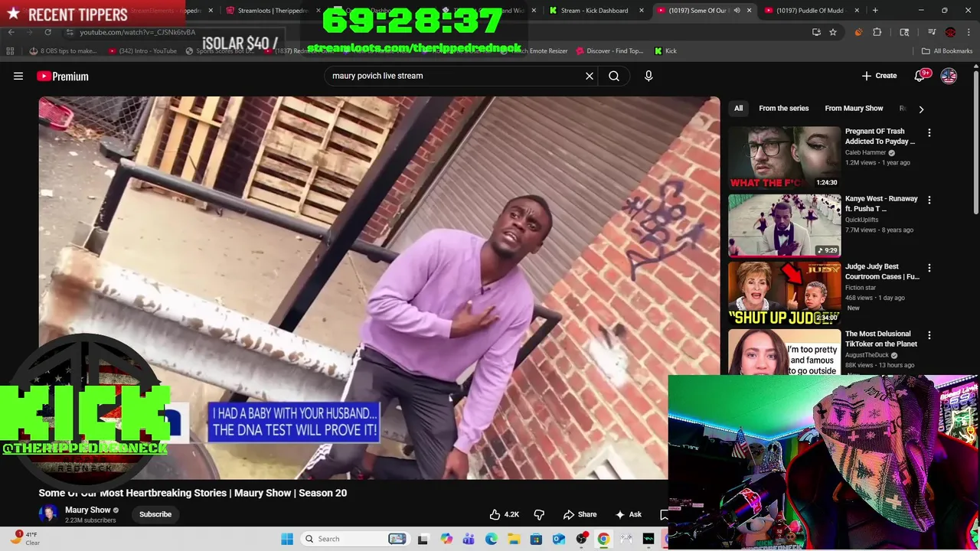This screenshot has width=980, height=551.
Task: Open Judge Judy 'SHUT UP JUDGE' thumbnail
Action: point(784,292)
